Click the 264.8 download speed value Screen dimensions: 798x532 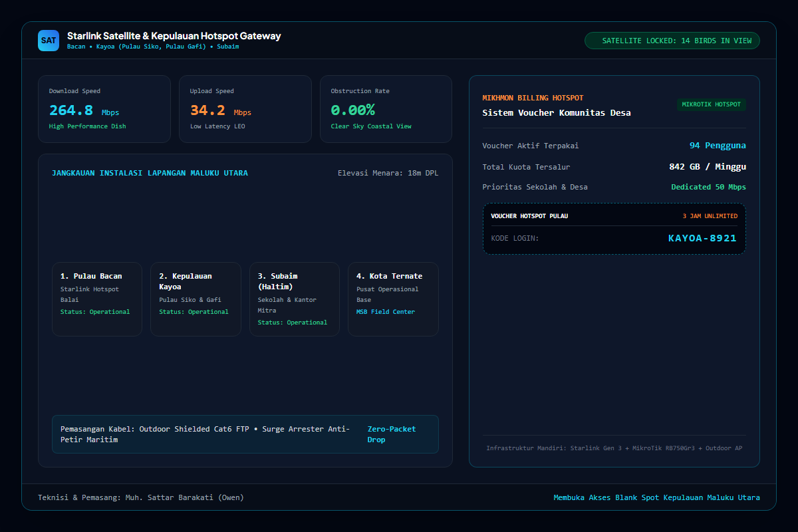point(71,110)
